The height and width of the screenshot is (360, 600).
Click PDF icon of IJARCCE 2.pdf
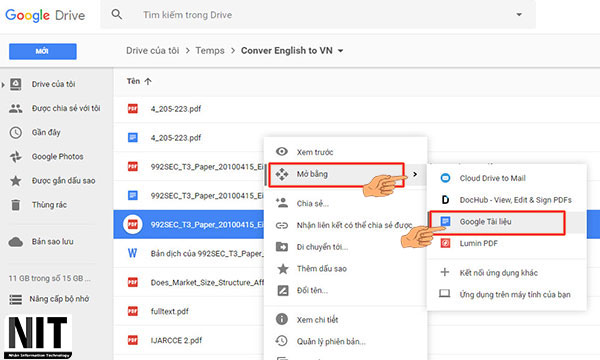click(x=133, y=340)
